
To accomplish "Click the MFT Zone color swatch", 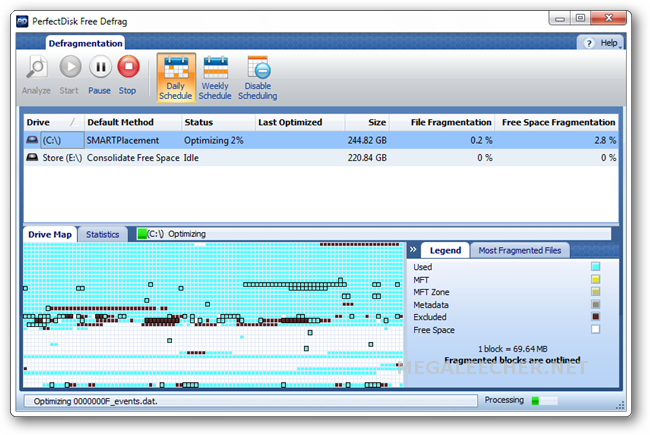I will 595,292.
